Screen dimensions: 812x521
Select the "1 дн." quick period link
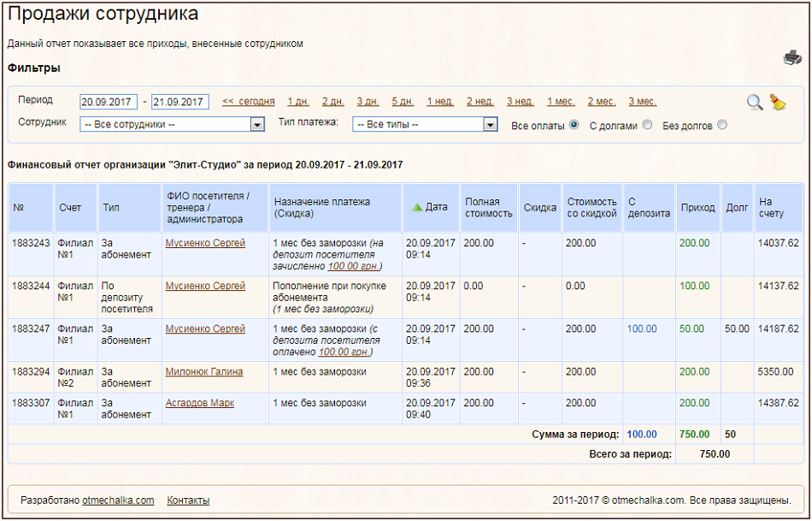[x=298, y=102]
